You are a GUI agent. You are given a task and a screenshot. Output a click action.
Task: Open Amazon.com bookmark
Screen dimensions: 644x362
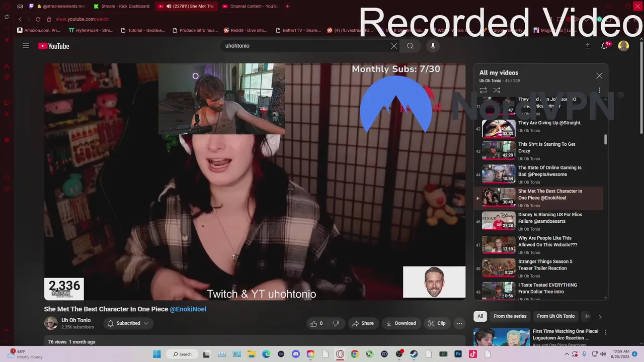pyautogui.click(x=39, y=30)
